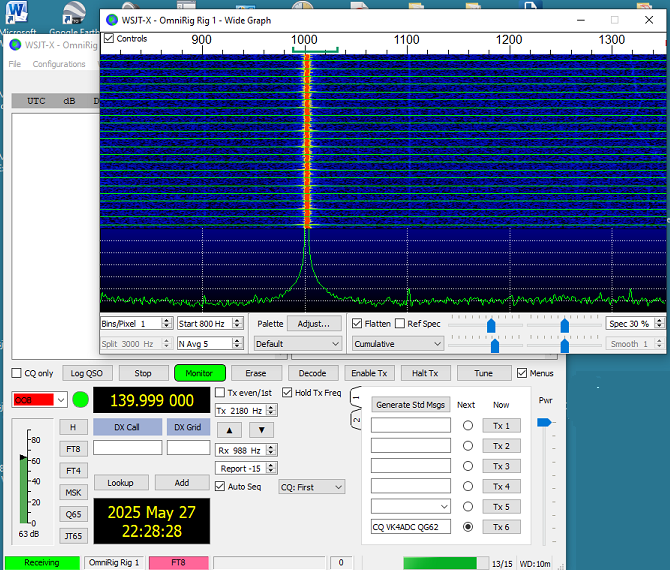Toggle the Menus checkbox
670x570 pixels.
pos(522,373)
